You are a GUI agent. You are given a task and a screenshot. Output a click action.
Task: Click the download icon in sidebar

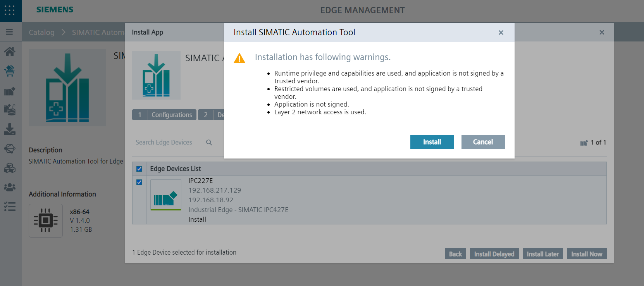pos(10,129)
